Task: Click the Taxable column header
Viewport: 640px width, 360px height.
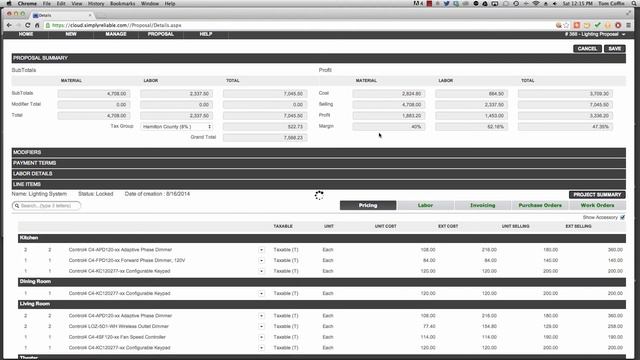Action: pos(283,226)
